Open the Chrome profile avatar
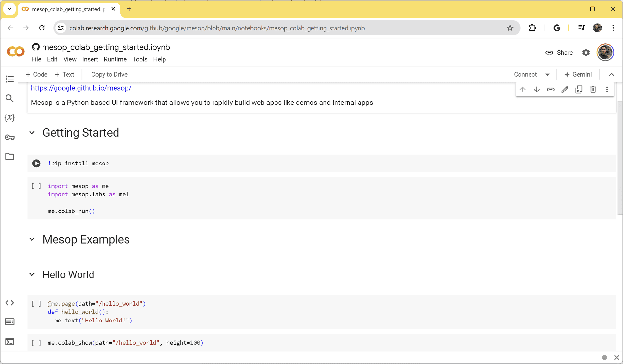The width and height of the screenshot is (623, 364). point(597,28)
